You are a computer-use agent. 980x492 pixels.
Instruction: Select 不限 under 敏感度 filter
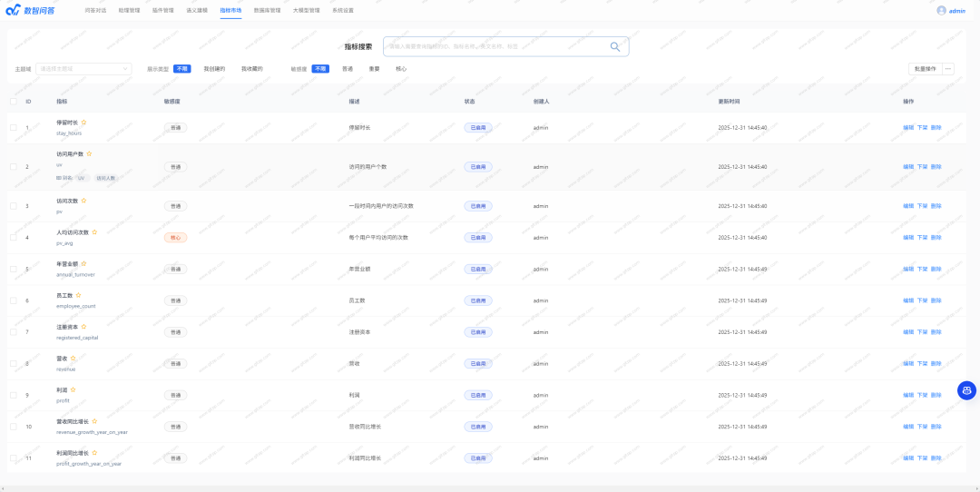point(320,69)
